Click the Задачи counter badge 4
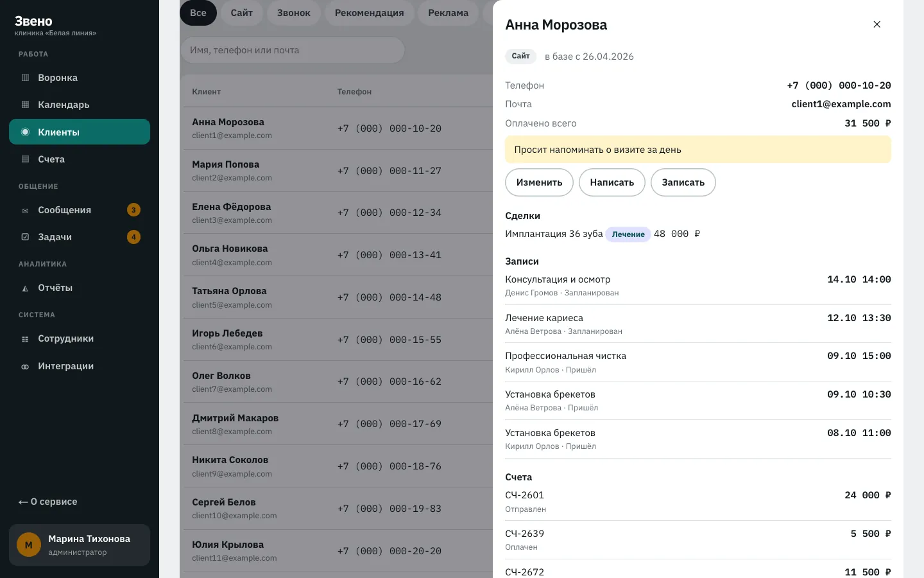Viewport: 924px width, 578px height. tap(133, 237)
